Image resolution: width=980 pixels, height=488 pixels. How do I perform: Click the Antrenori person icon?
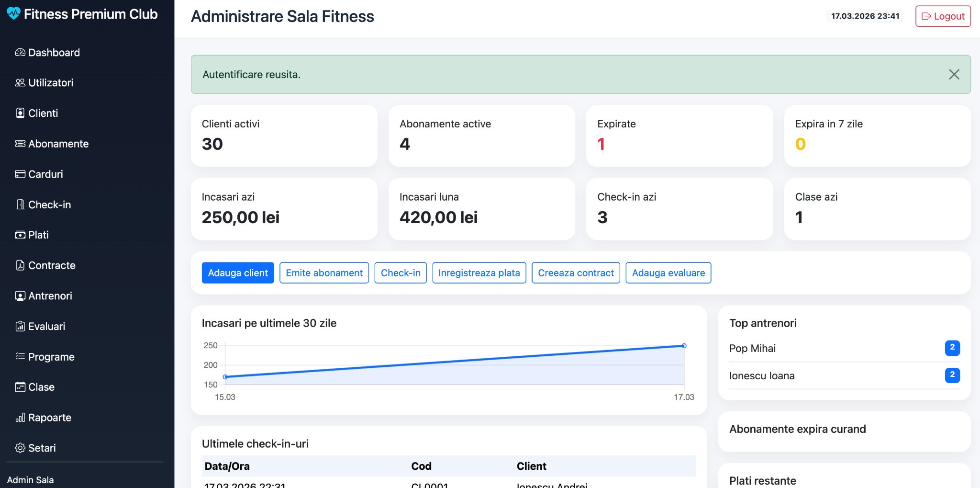tap(20, 296)
